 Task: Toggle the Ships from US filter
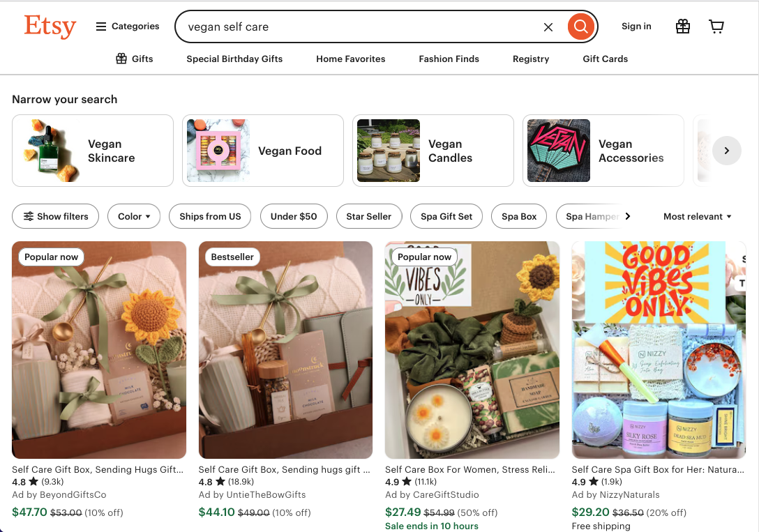click(x=210, y=216)
